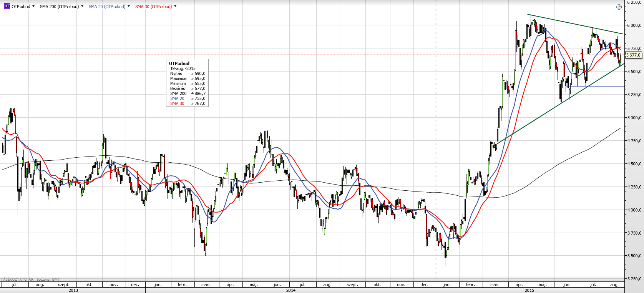644x293 pixels.
Task: Click the SMA 30 5 767,0 tooltip row
Action: 188,103
